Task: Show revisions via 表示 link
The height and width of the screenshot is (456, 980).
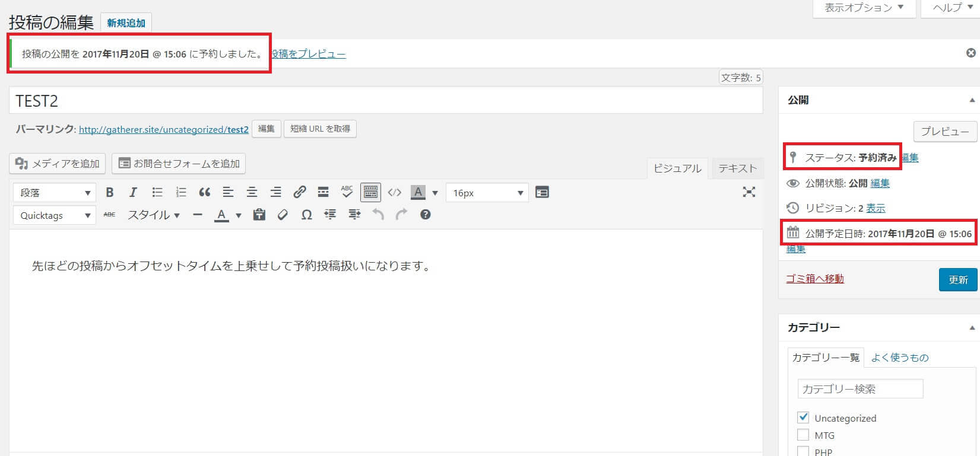Action: [876, 208]
